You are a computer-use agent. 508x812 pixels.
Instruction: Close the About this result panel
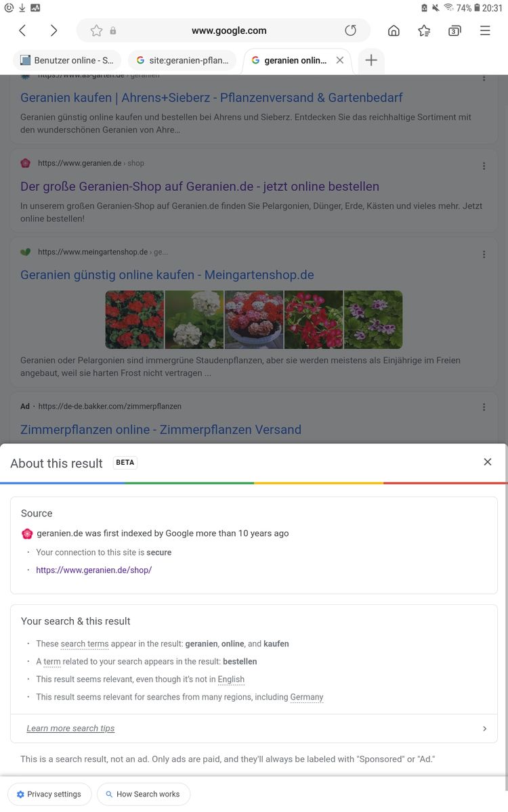488,462
